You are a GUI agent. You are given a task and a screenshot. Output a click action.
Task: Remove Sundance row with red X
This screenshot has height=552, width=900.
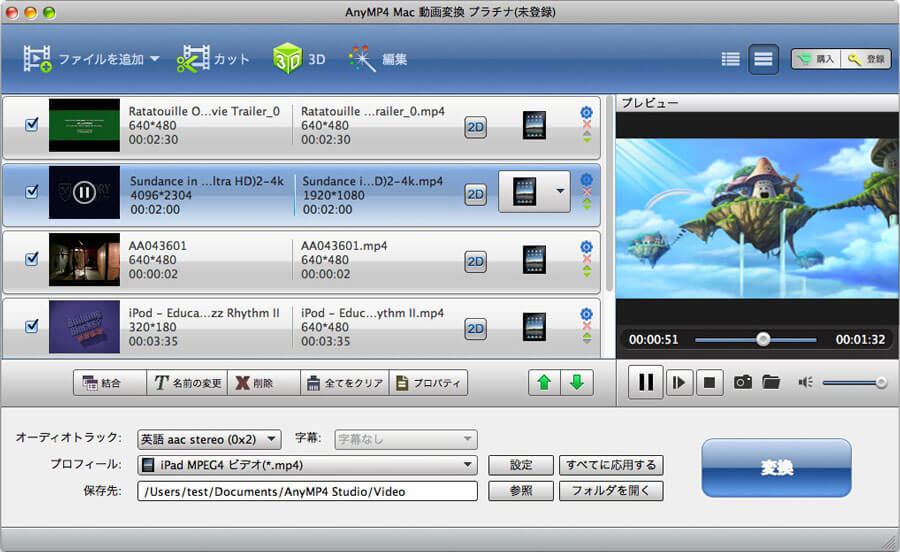coord(587,192)
